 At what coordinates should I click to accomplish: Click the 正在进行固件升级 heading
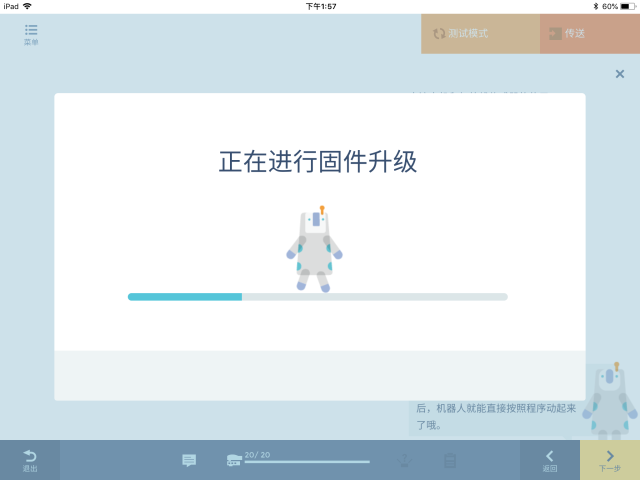pyautogui.click(x=318, y=162)
